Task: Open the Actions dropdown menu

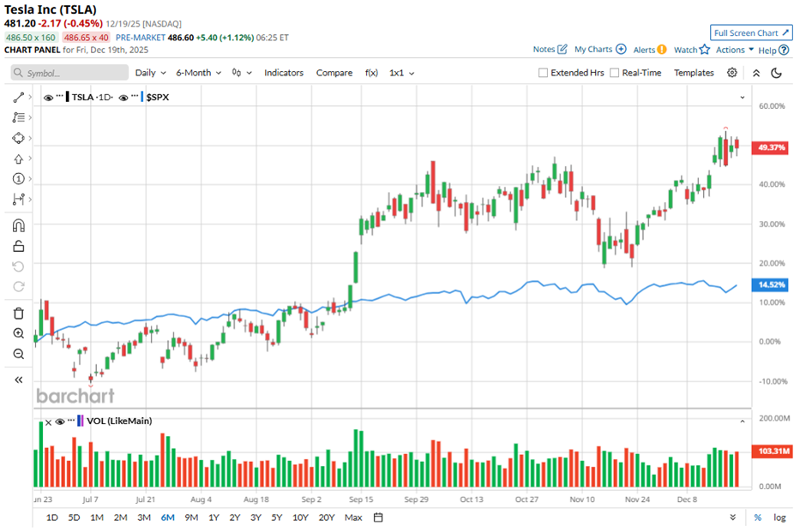Action: tap(735, 50)
